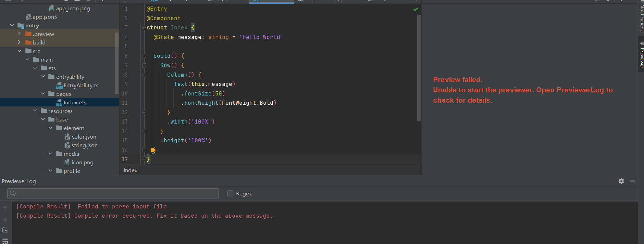Expand the build folder
Screen dimensions: 644x244
(x=20, y=42)
